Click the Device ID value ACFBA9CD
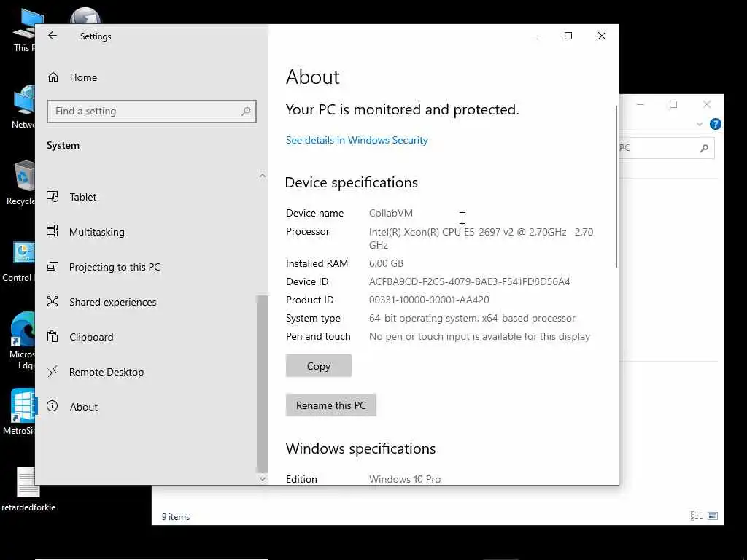Viewport: 747px width, 560px height. pos(469,281)
